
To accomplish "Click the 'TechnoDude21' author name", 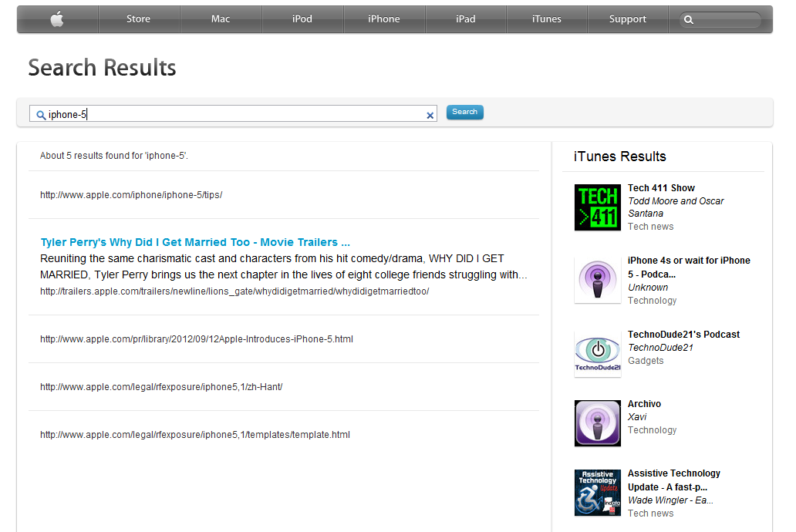I will coord(660,348).
